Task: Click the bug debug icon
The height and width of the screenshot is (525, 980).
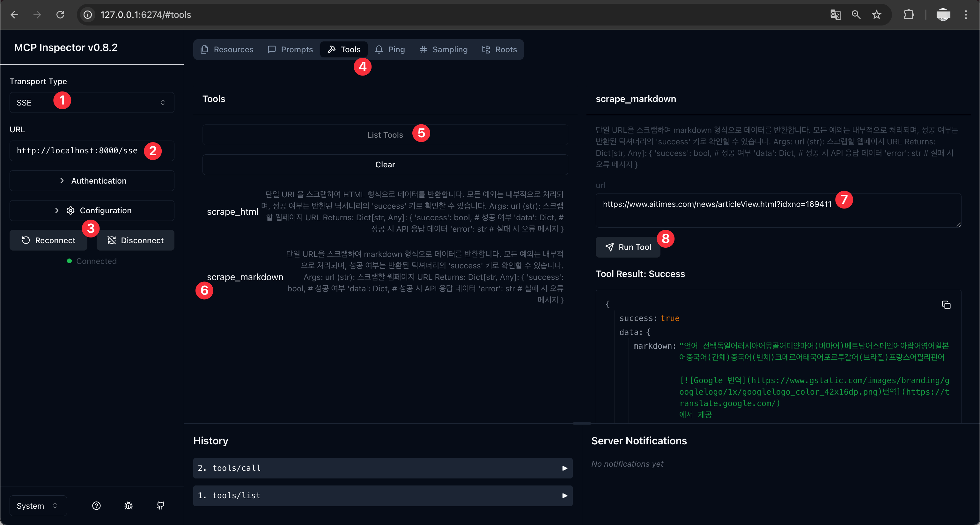Action: (x=129, y=506)
